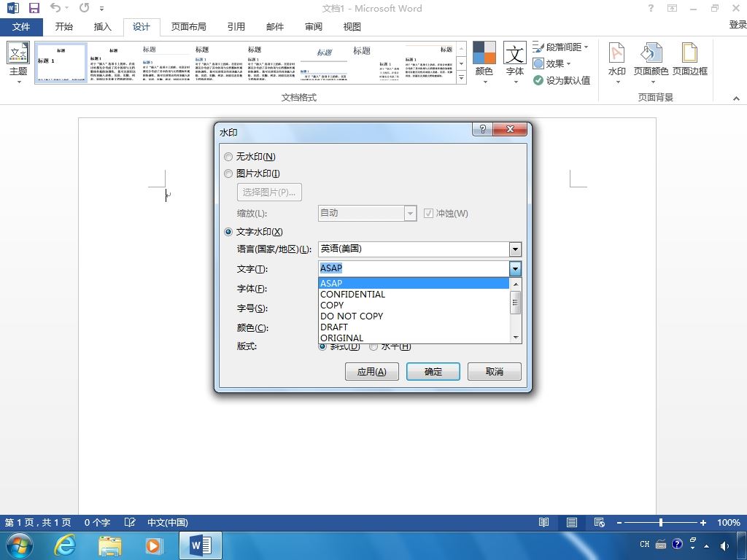Switch to the Review (审阅) tab
747x560 pixels.
tap(313, 27)
